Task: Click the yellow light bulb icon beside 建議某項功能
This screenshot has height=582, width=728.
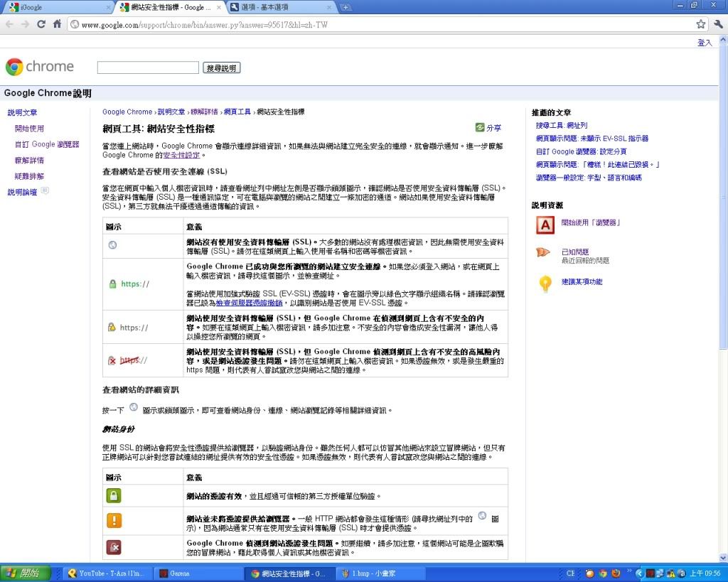Action: pos(545,284)
